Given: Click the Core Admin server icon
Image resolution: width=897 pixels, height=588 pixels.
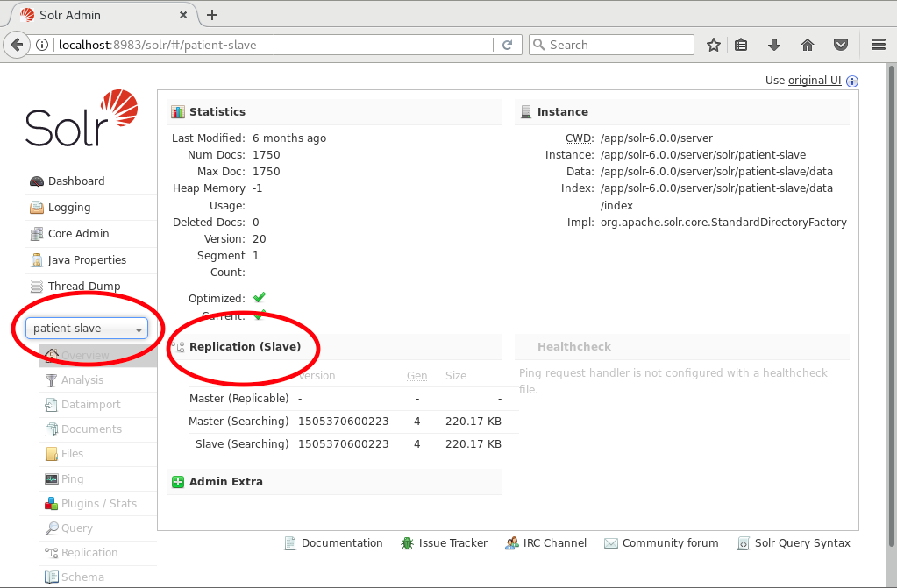Looking at the screenshot, I should point(37,233).
